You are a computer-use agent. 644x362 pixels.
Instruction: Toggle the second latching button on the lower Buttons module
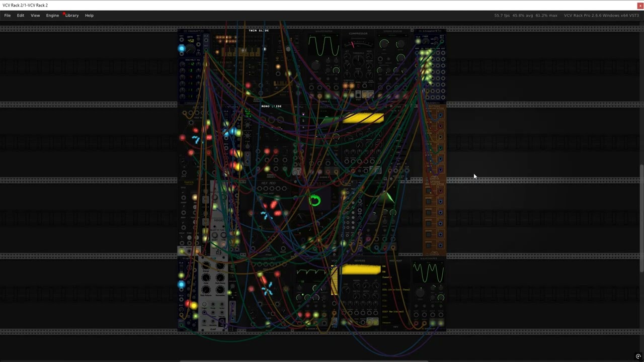429,202
